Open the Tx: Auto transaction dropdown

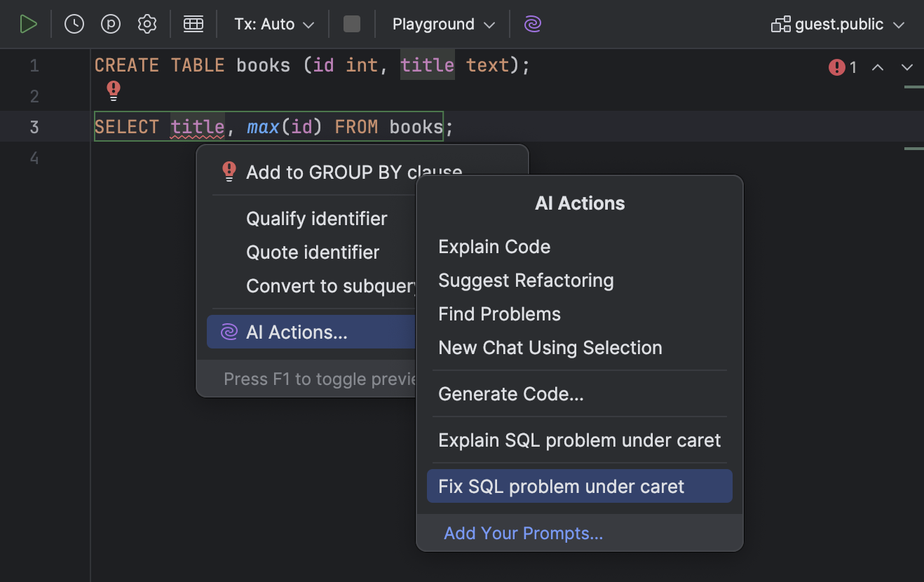[x=274, y=25]
